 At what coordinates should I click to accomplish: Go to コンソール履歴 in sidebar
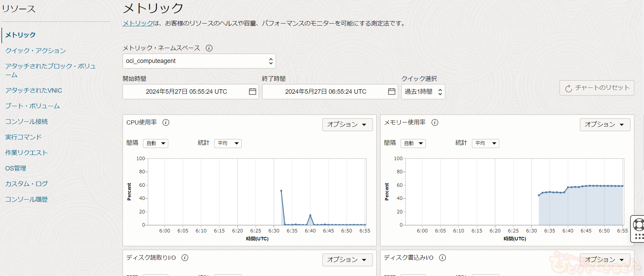click(26, 199)
